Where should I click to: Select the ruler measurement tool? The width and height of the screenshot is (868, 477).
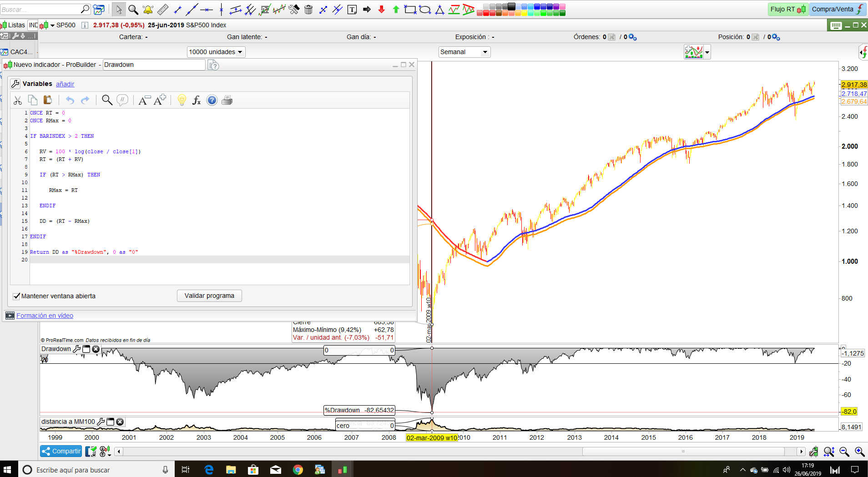[x=163, y=10]
